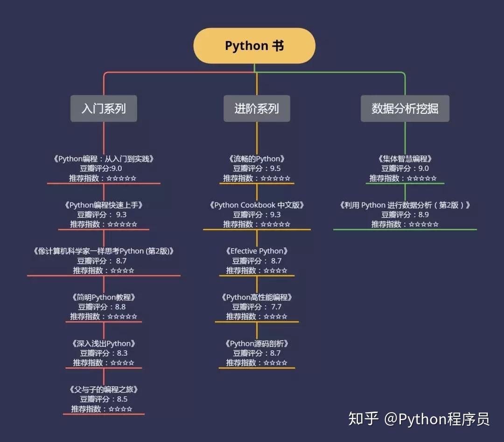504x442 pixels.
Task: Click '《像计算机科学家一样思考Python (第2版)》'
Action: point(104,251)
